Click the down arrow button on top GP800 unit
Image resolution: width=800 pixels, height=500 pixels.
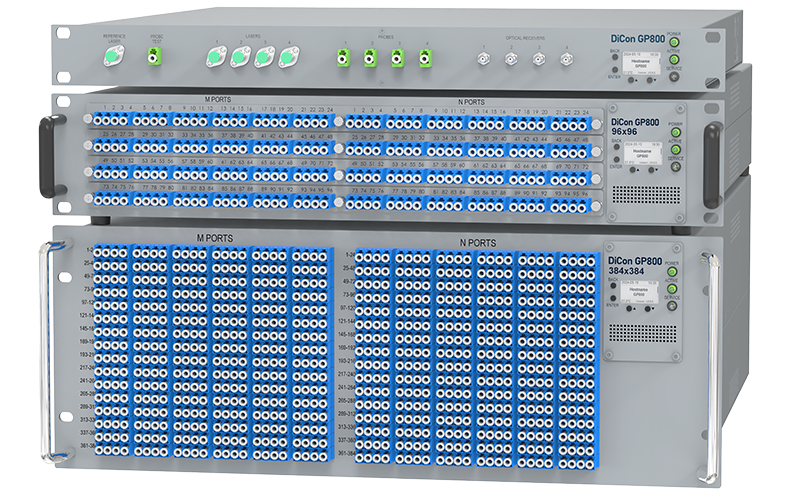[649, 80]
